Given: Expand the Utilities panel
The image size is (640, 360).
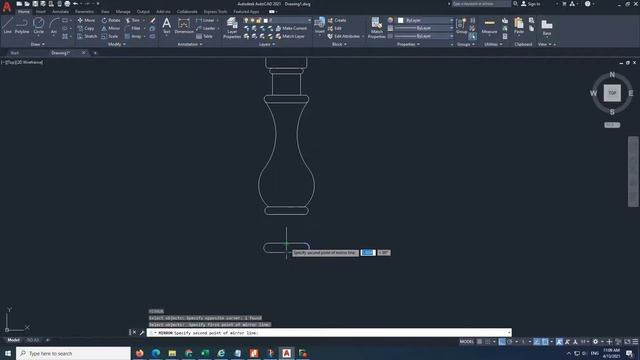Looking at the screenshot, I should click(493, 44).
